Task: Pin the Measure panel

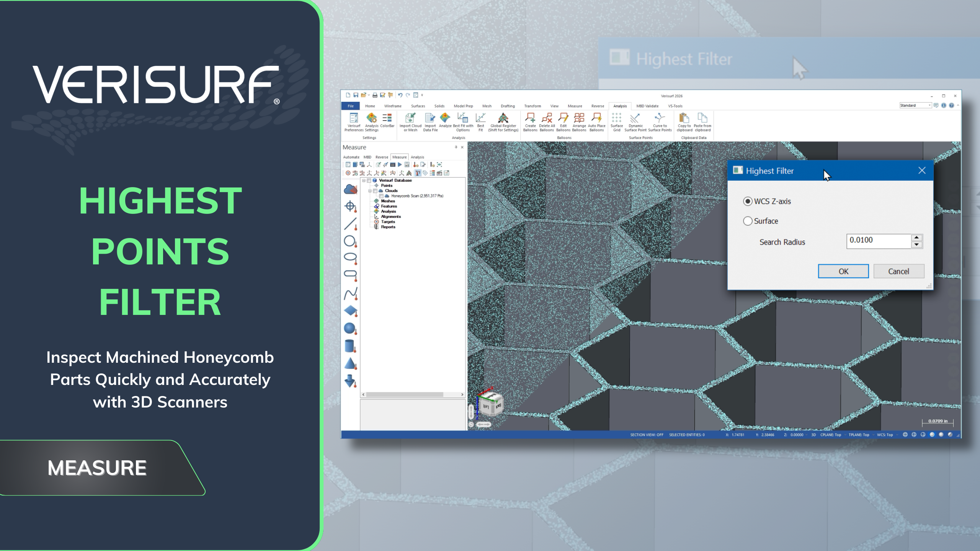Action: pos(456,147)
